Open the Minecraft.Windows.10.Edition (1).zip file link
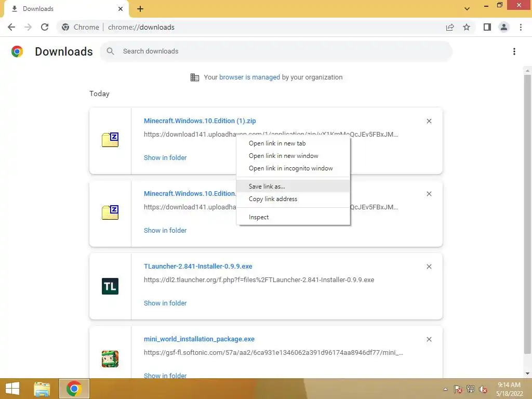Image resolution: width=532 pixels, height=399 pixels. [x=200, y=121]
